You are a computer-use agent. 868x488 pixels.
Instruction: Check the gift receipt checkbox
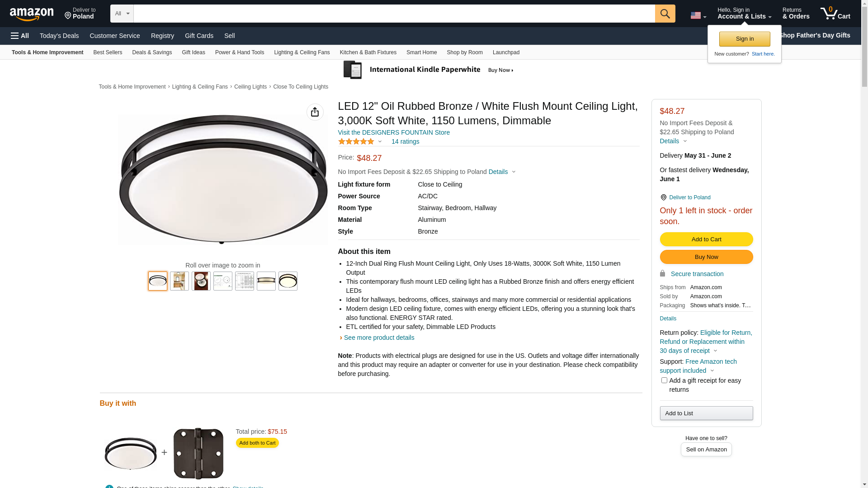[664, 380]
